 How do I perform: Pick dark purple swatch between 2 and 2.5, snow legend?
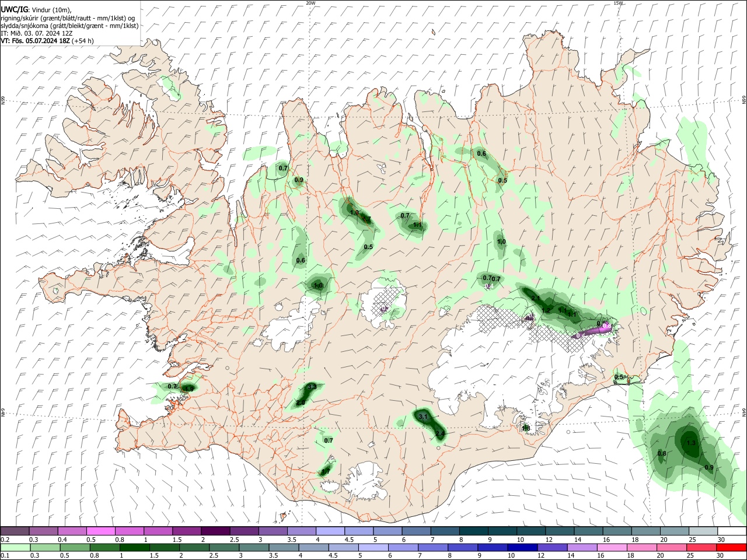[x=215, y=531]
